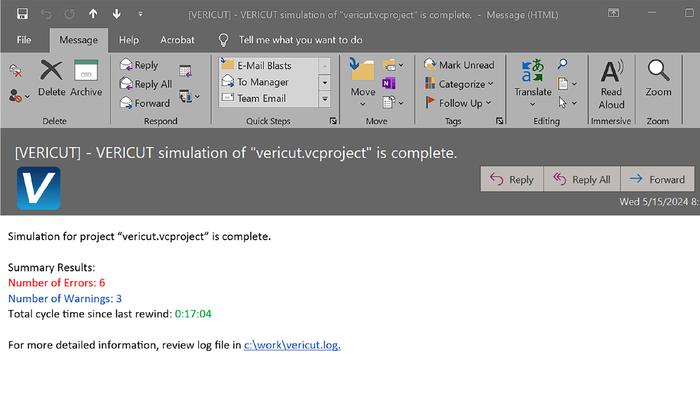
Task: Open the Follow Up flag dropdown
Action: [x=458, y=103]
